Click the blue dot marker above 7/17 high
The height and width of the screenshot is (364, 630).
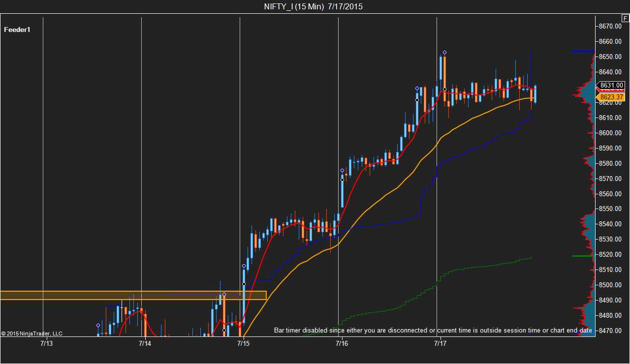(444, 52)
